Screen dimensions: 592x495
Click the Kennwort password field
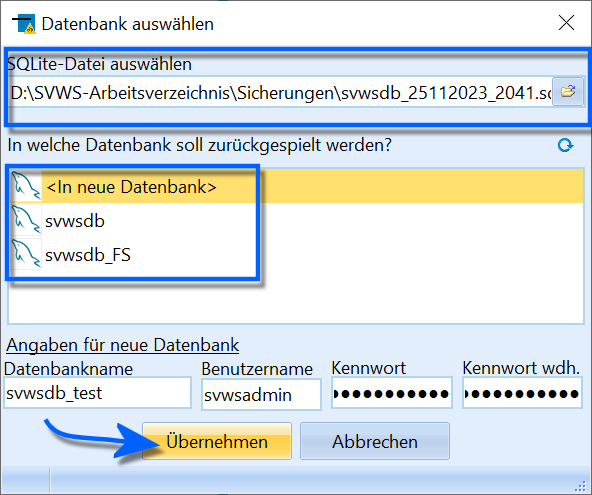point(392,393)
